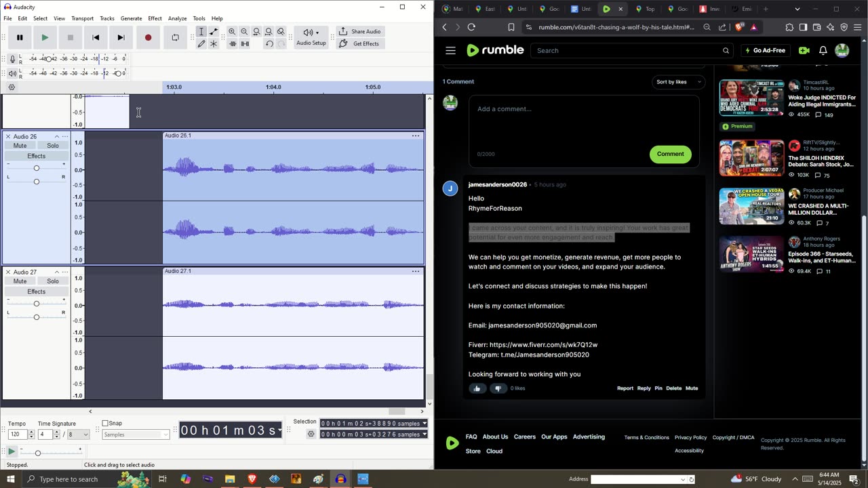Image resolution: width=868 pixels, height=488 pixels.
Task: Click the Trim audio outside selection icon
Action: (233, 44)
